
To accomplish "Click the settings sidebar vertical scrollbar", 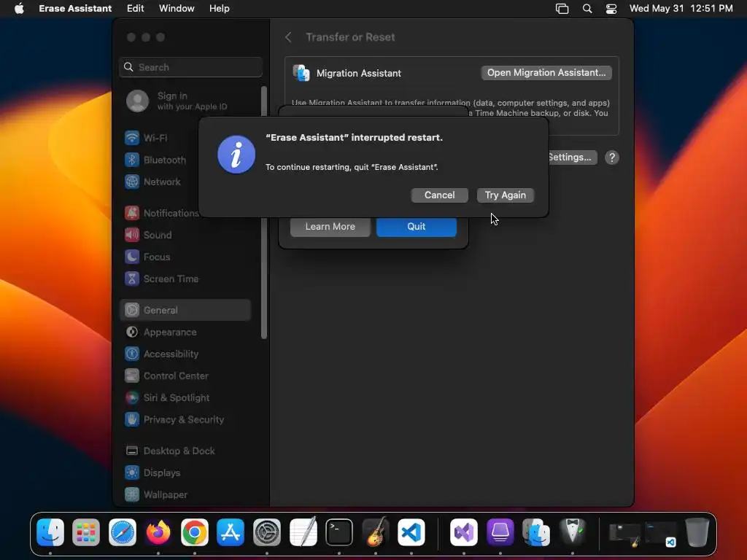I will point(264,212).
